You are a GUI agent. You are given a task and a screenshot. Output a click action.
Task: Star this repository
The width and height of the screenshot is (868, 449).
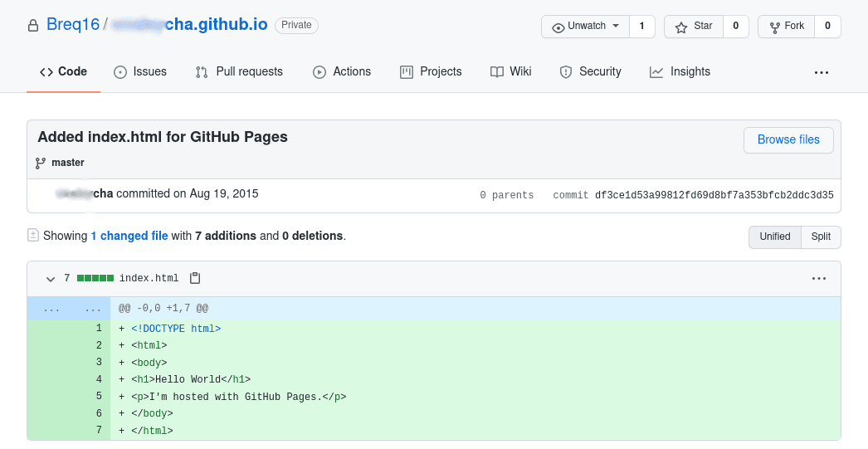click(694, 27)
